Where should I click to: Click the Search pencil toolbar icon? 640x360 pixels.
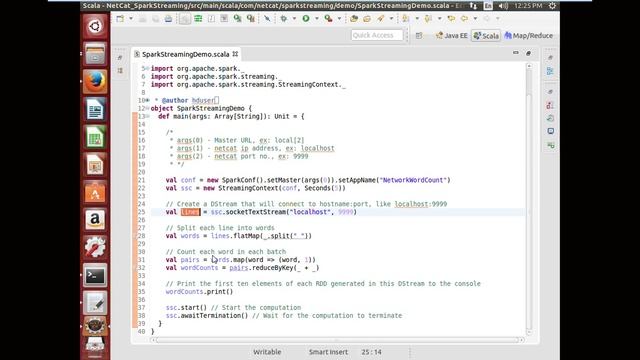point(380,18)
